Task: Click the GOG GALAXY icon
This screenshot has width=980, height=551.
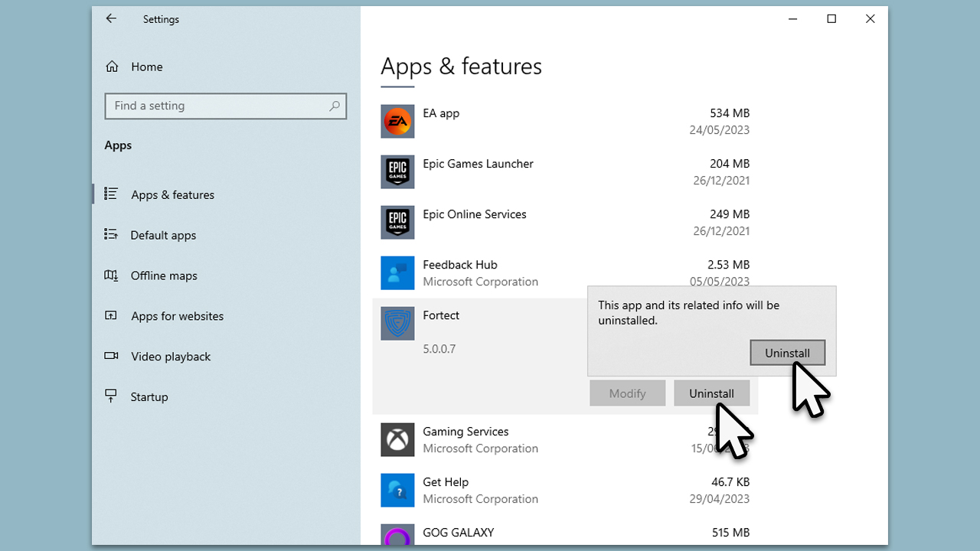Action: coord(397,534)
